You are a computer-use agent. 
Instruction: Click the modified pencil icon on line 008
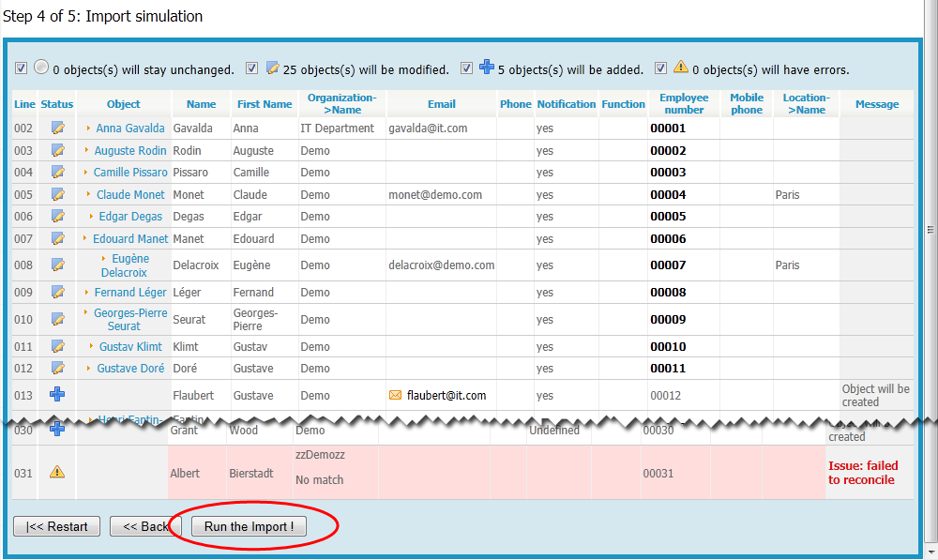click(57, 265)
